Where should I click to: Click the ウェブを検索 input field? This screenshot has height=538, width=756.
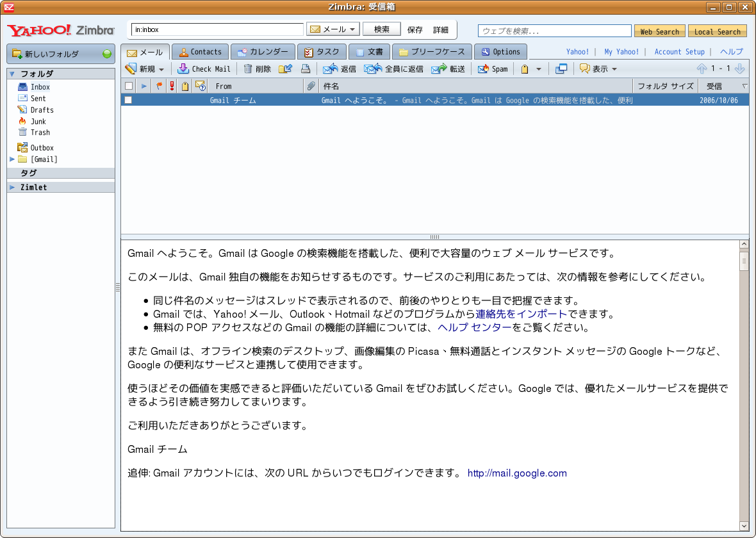(554, 31)
